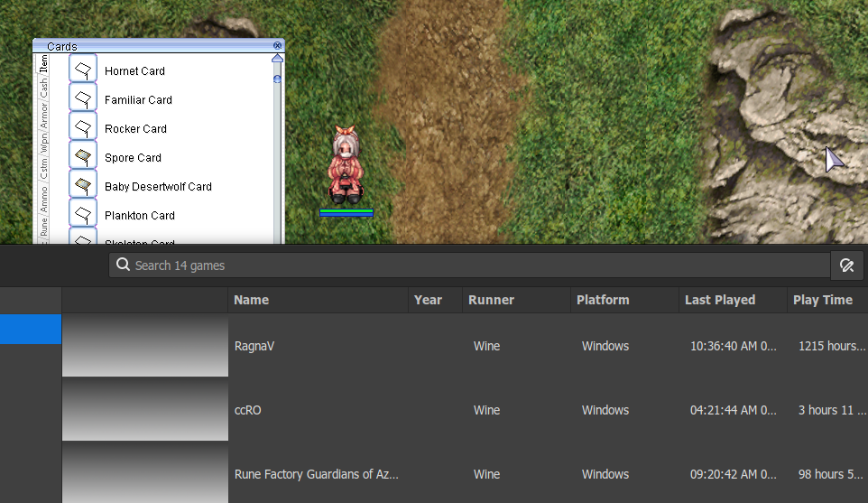Image resolution: width=868 pixels, height=503 pixels.
Task: Select the ccRO game banner thumbnail
Action: 145,410
